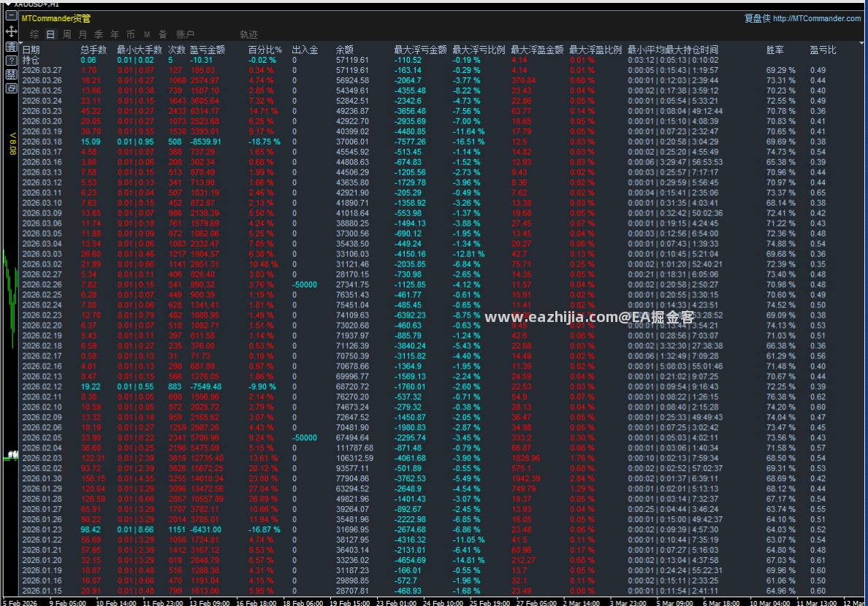The width and height of the screenshot is (868, 606).
Task: Click the max floating loss -7577.26
Action: point(410,142)
